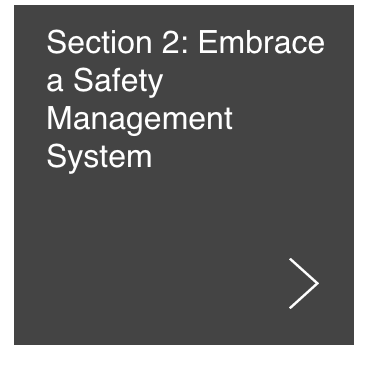Click the word 'Management' in the title
Screen dimensions: 365x365
[139, 119]
